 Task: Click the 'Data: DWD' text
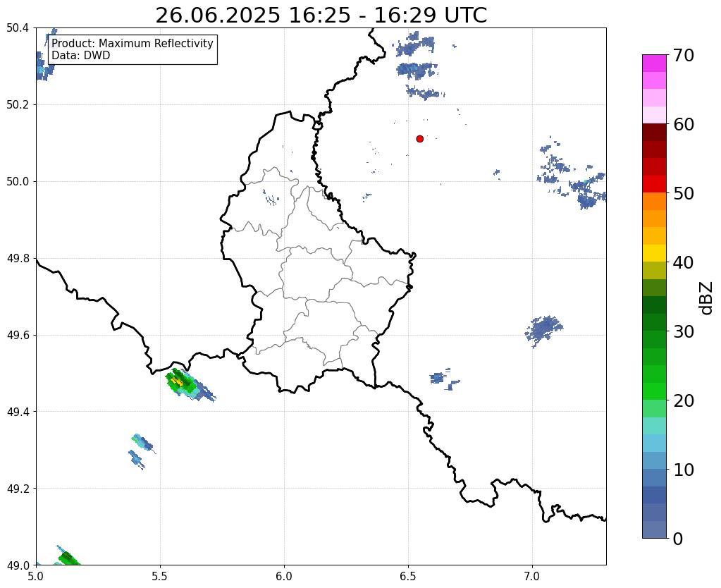(x=81, y=56)
